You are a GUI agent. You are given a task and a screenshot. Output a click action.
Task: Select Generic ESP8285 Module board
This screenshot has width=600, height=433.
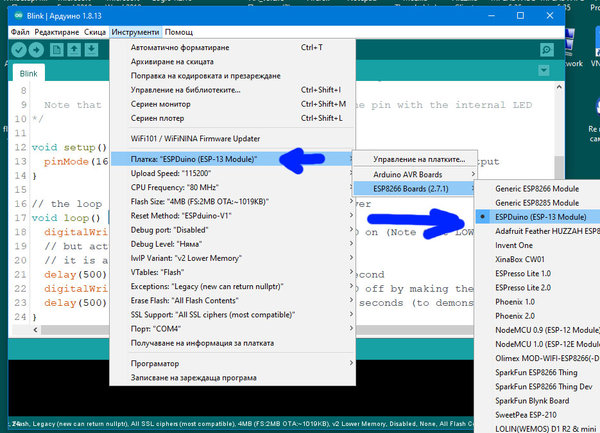point(538,203)
